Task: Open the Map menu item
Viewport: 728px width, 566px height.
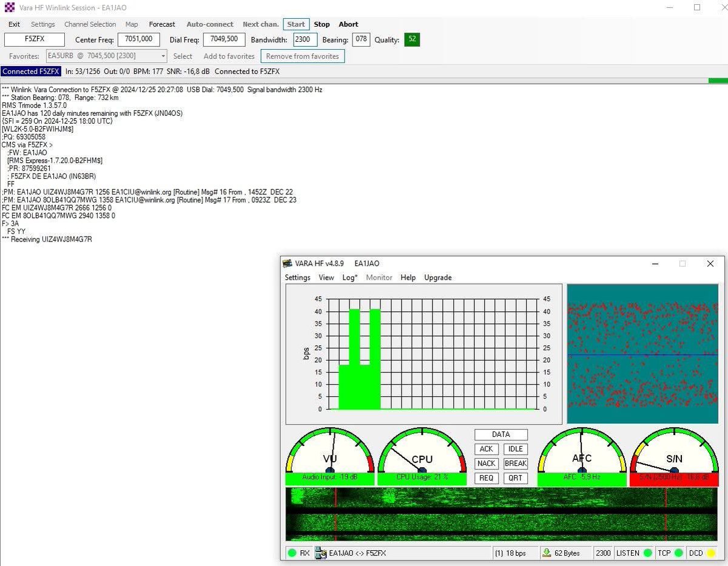Action: (132, 24)
